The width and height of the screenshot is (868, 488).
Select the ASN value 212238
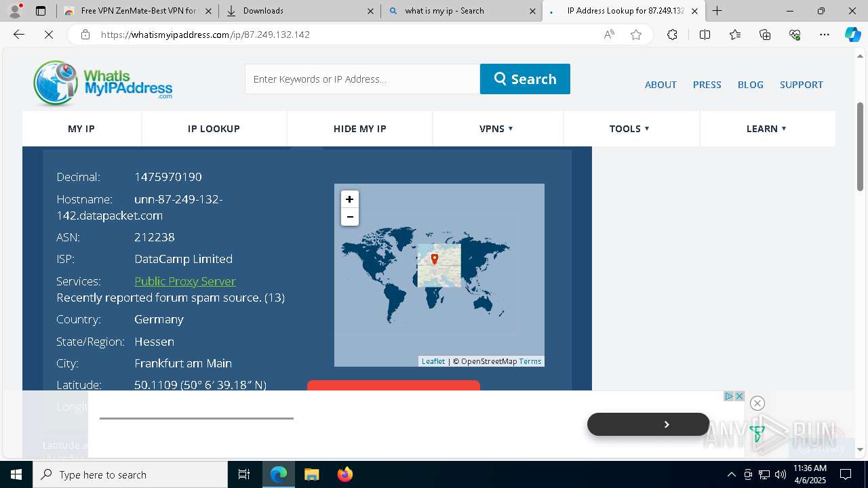(155, 237)
